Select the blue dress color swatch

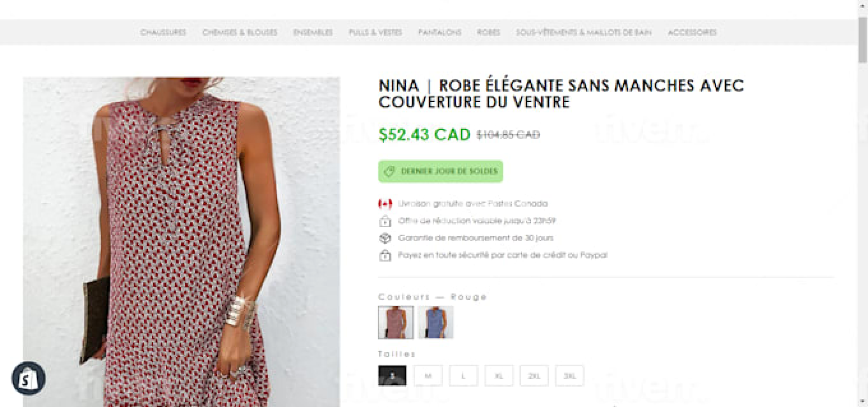coord(435,323)
